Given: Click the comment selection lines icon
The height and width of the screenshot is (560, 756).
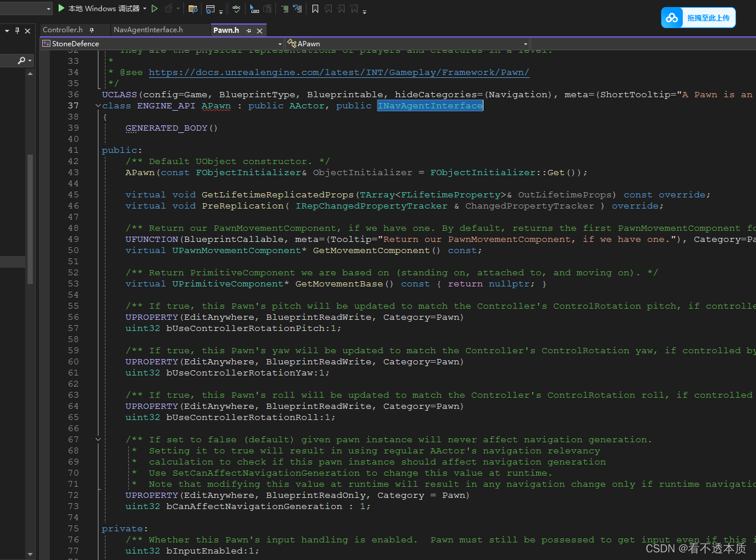Looking at the screenshot, I should pyautogui.click(x=285, y=9).
